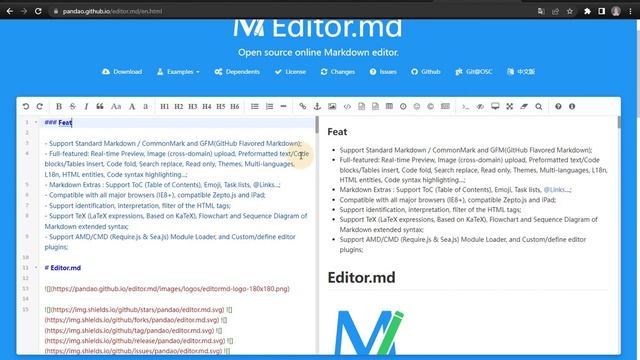Insert block quote
This screenshot has width=640, height=360.
100,107
